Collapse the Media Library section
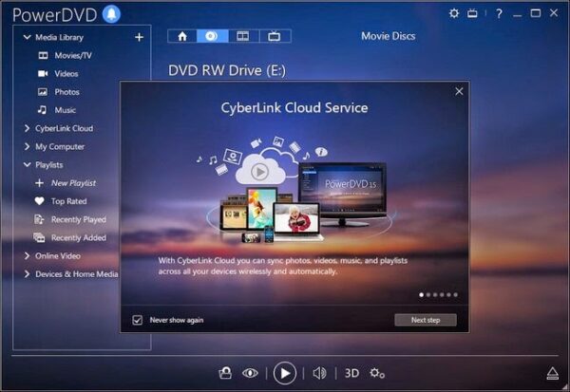 27,37
